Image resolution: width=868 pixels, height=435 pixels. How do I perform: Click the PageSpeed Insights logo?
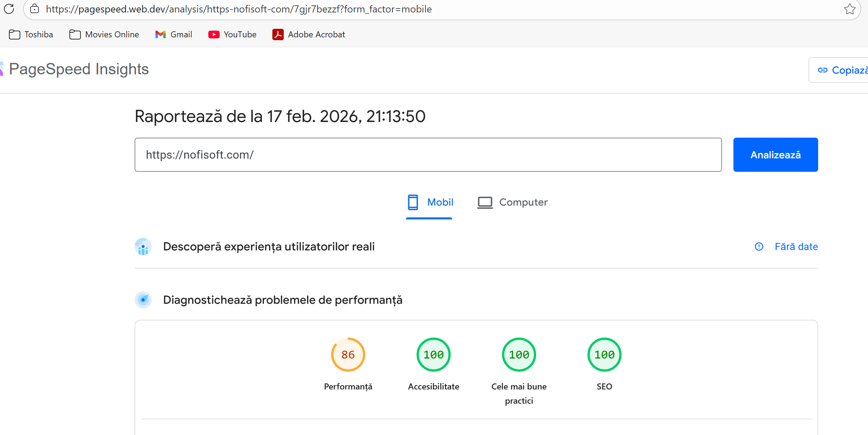pos(78,69)
